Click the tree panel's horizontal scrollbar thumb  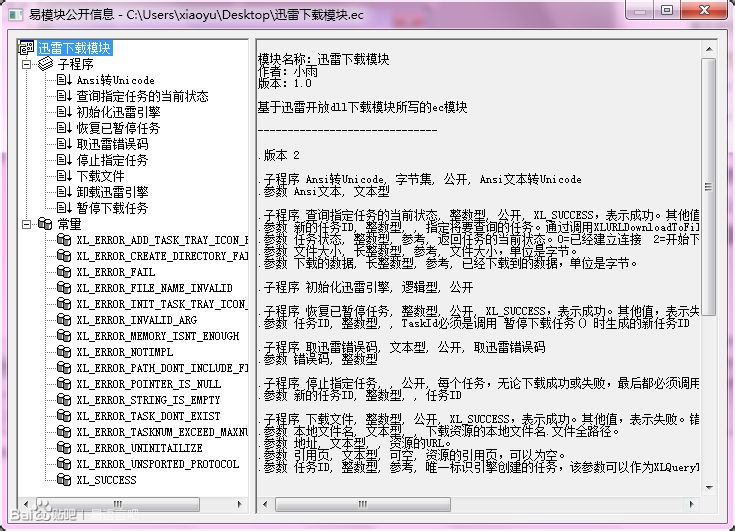click(x=117, y=504)
